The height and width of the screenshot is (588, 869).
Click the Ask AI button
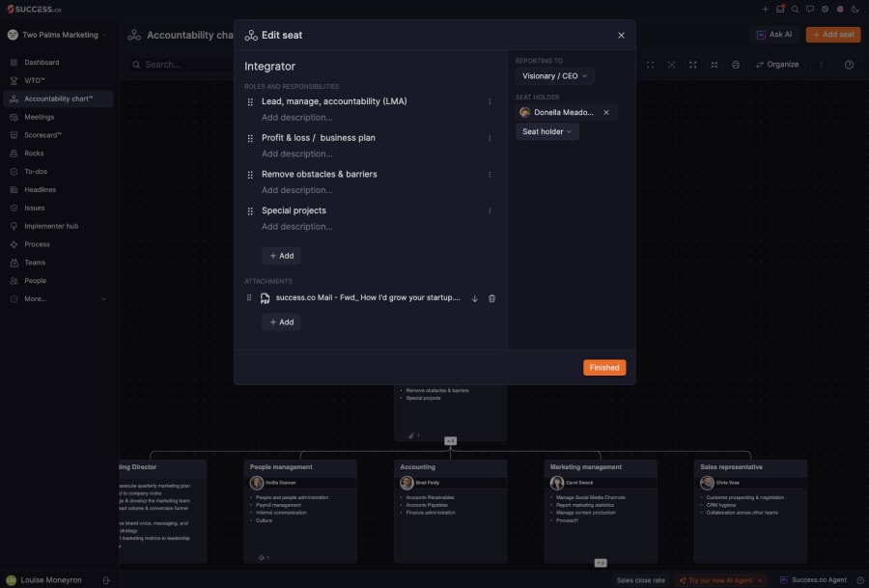(774, 35)
